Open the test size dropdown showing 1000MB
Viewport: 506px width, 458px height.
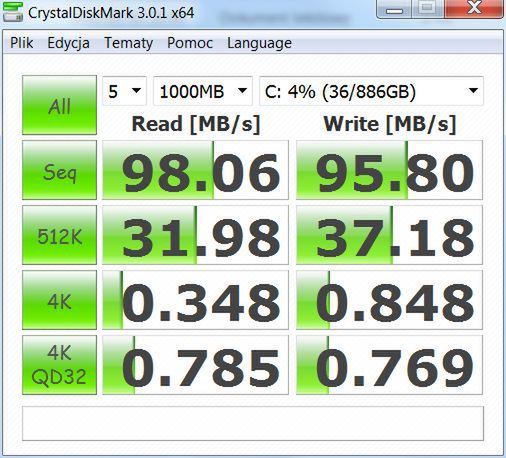click(203, 91)
